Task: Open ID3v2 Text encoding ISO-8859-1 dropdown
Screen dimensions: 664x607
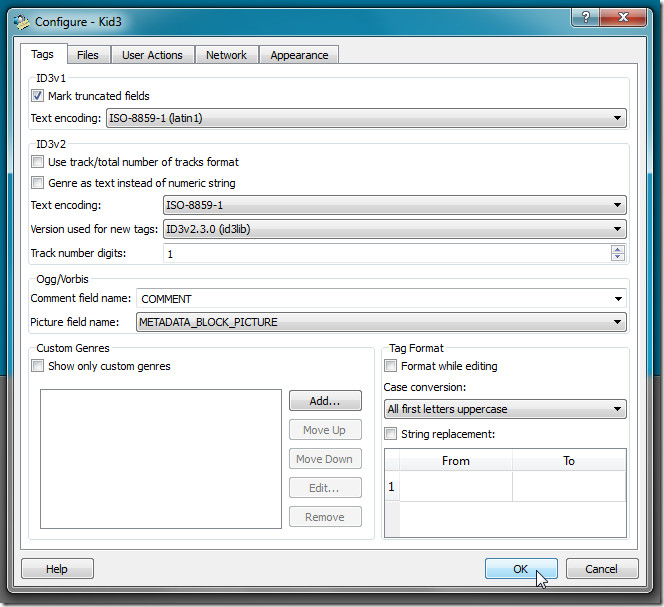Action: pyautogui.click(x=395, y=205)
